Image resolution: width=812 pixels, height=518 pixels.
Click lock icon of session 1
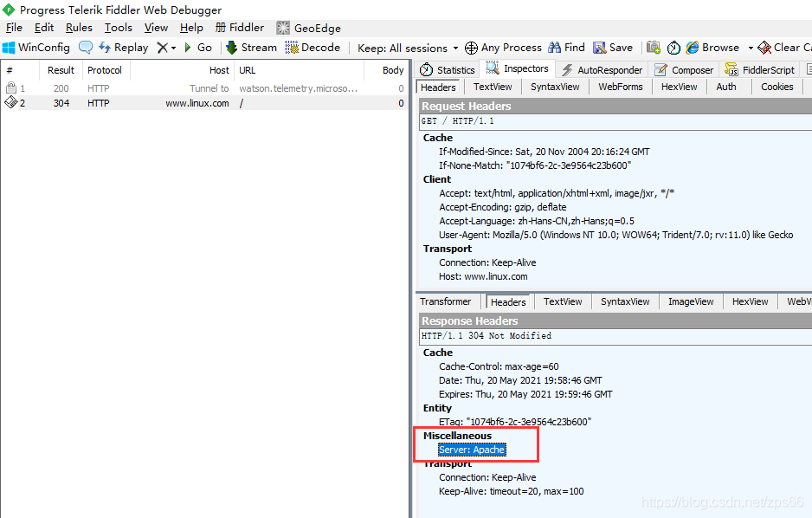click(x=11, y=87)
